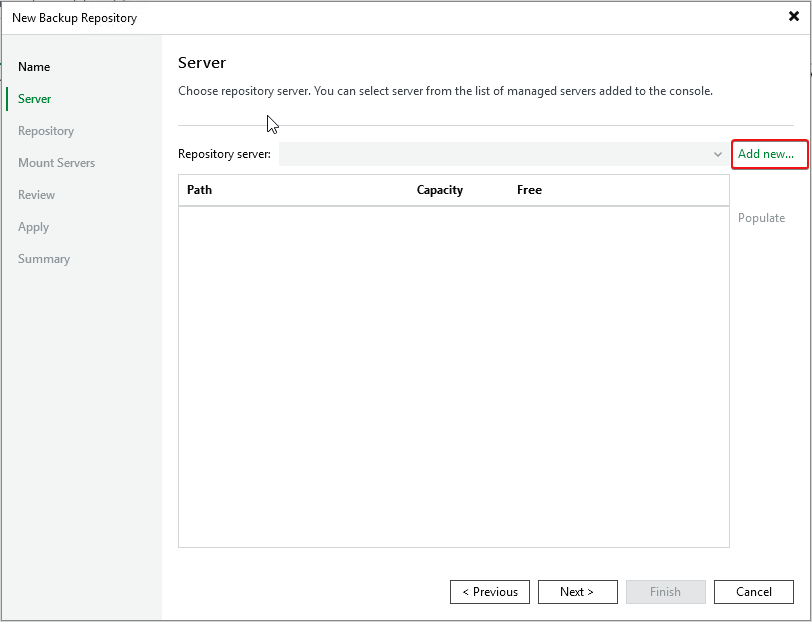Sort by the Path column header
Screen dimensions: 812x622
coord(200,190)
